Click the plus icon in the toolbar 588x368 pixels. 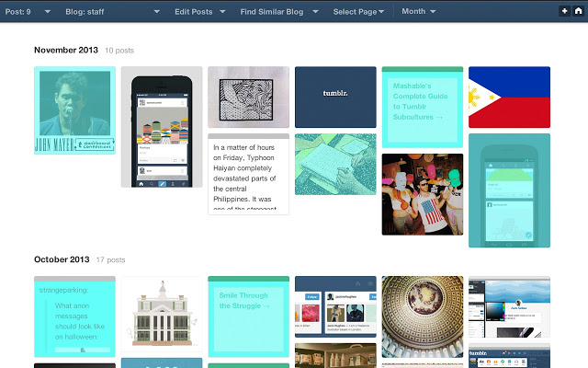click(x=563, y=11)
